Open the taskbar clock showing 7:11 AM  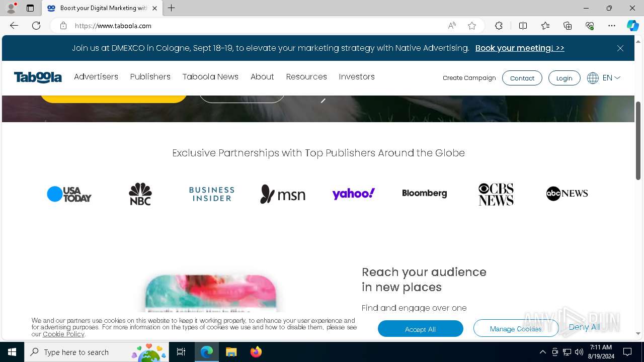[601, 352]
